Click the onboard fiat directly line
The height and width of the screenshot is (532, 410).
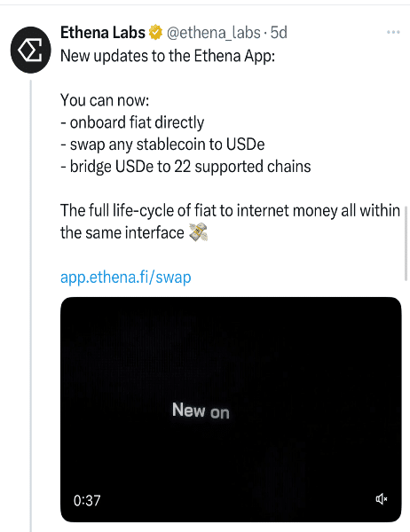pyautogui.click(x=132, y=122)
